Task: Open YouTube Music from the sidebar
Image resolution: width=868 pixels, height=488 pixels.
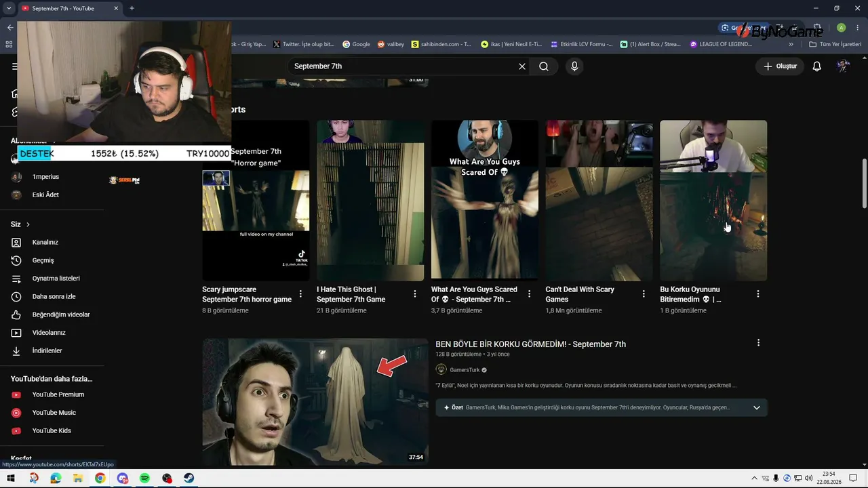Action: coord(54,413)
